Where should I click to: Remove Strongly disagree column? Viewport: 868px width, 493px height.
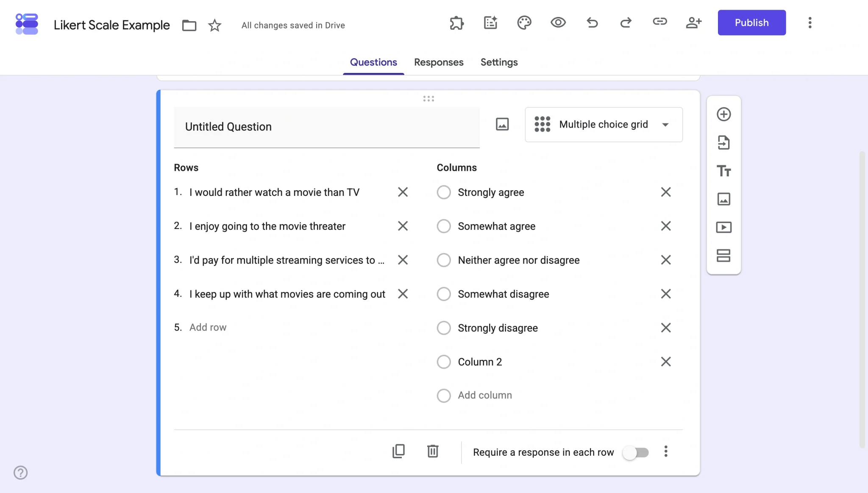click(666, 328)
